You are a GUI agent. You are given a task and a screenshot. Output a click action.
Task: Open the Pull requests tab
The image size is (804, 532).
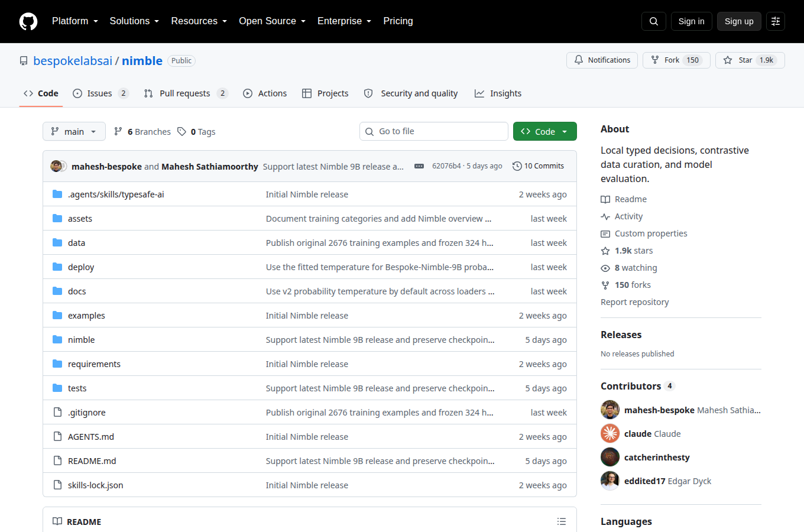tap(186, 93)
